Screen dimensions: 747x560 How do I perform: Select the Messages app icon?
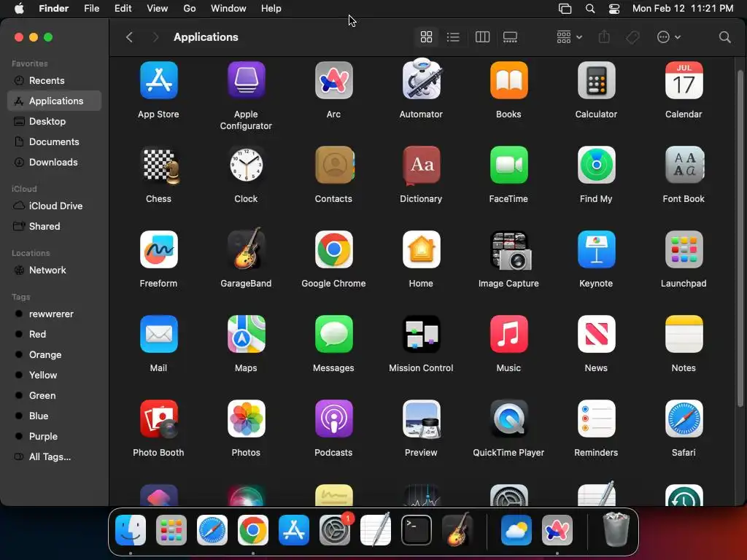[x=333, y=334]
